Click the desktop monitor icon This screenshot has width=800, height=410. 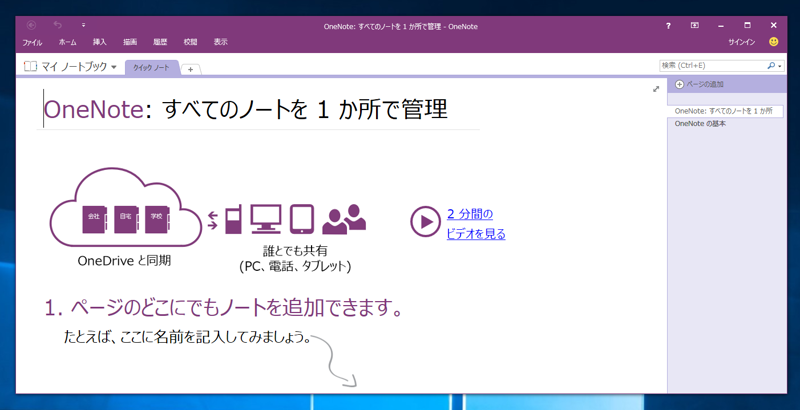point(266,219)
